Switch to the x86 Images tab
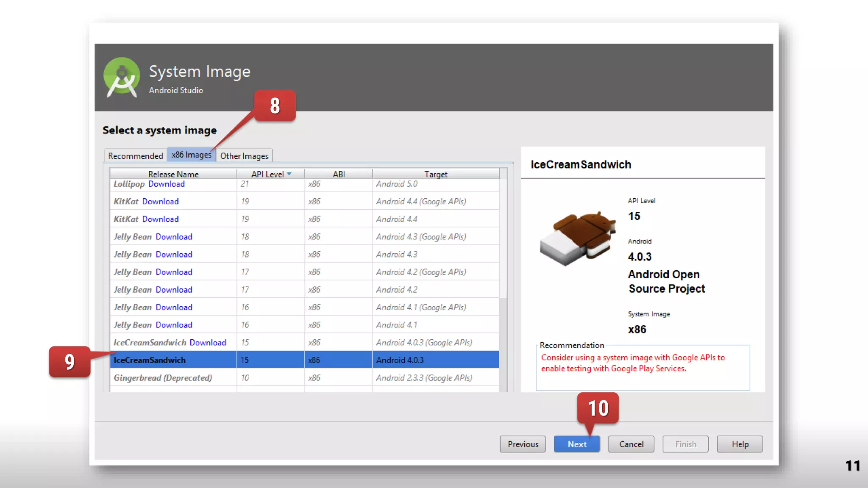 point(191,155)
